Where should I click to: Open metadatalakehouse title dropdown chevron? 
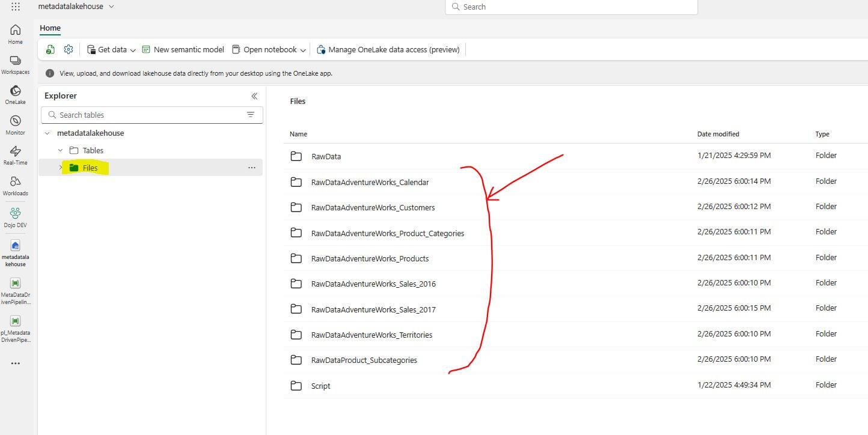[x=111, y=7]
